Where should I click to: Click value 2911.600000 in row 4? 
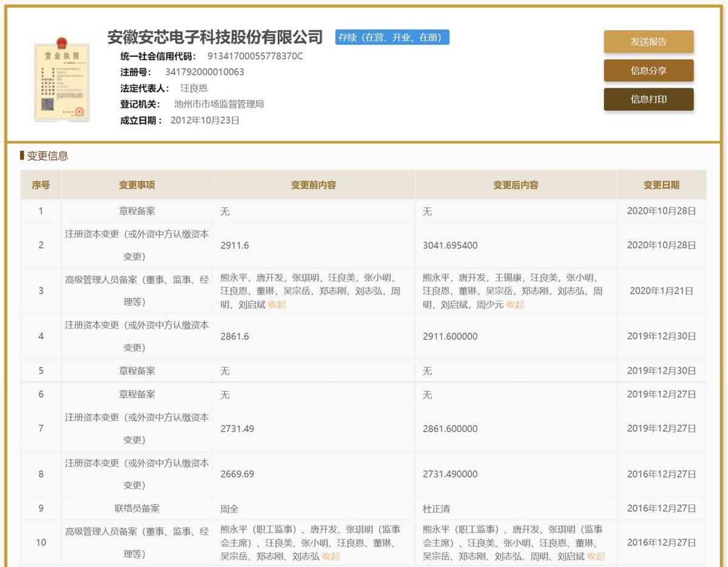coord(450,336)
